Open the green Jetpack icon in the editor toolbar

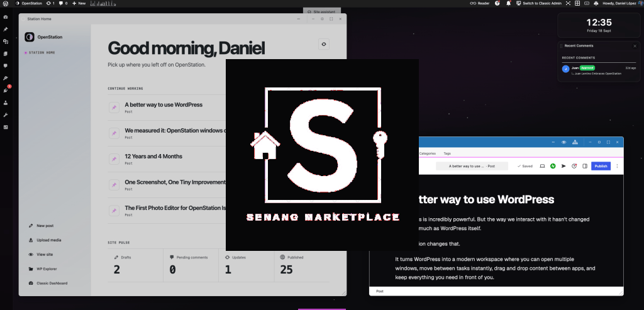click(x=553, y=166)
